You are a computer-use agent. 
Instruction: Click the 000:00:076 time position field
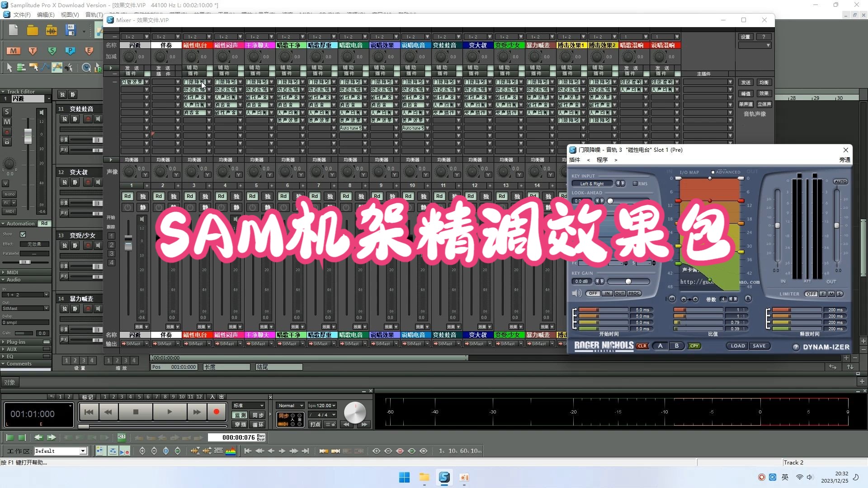click(238, 437)
